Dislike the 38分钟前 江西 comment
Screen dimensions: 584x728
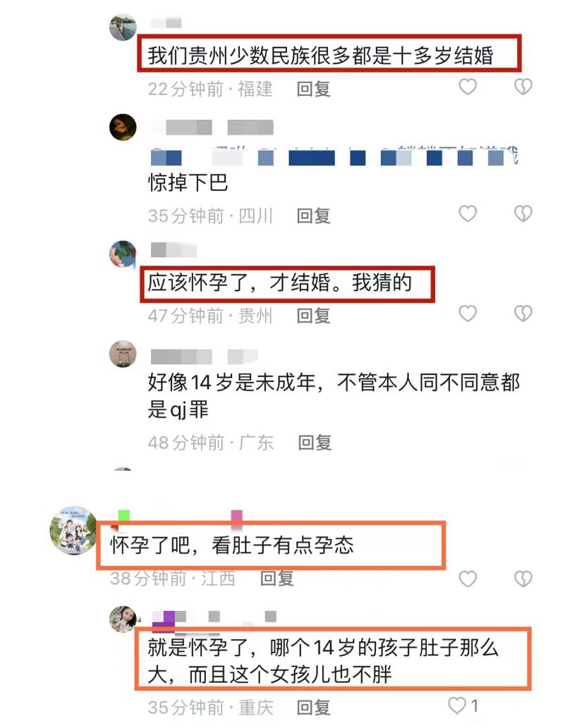pyautogui.click(x=523, y=579)
